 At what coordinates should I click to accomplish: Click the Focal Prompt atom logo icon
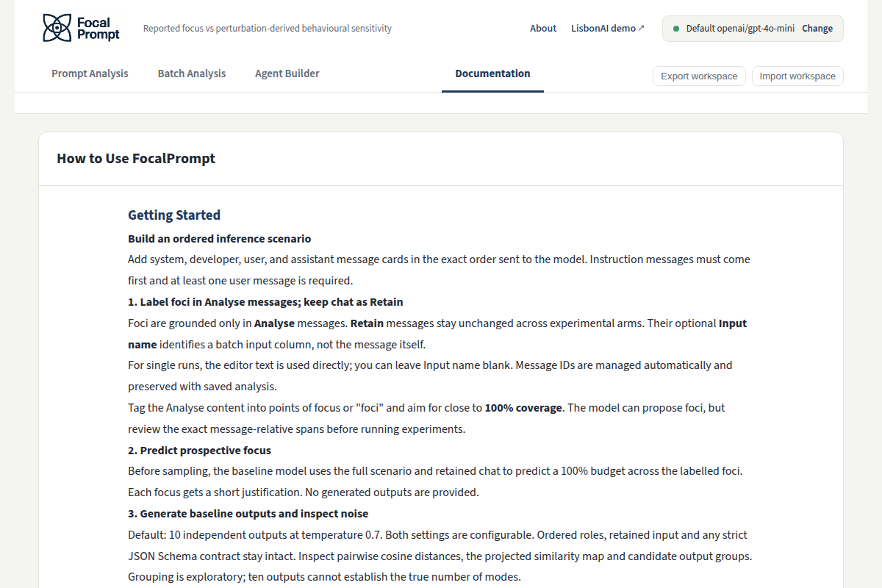click(x=57, y=28)
